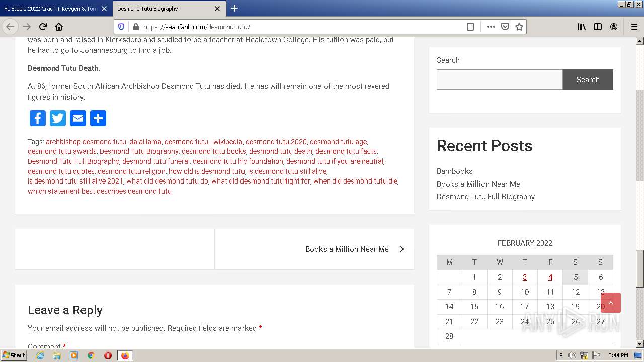Screen dimensions: 644x362
Task: View site security padlock info
Action: (135, 27)
